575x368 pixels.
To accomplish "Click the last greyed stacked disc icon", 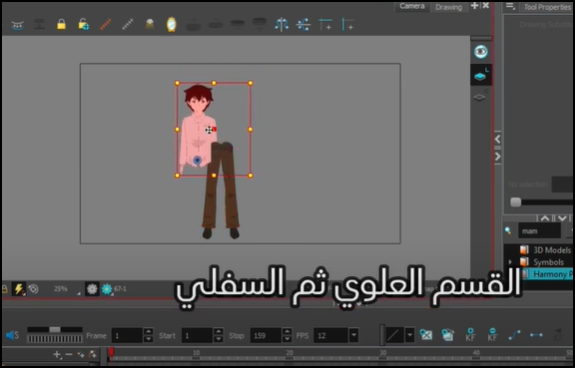I will pos(259,25).
